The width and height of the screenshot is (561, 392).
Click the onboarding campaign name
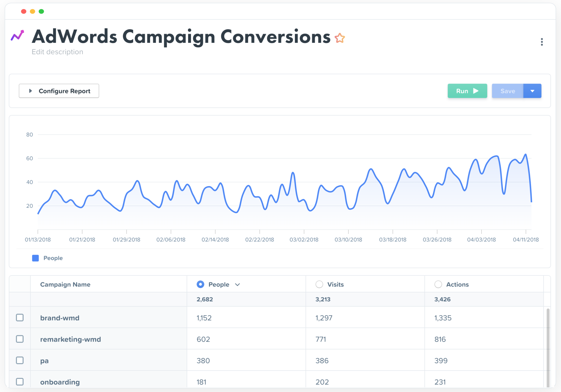[x=60, y=382]
